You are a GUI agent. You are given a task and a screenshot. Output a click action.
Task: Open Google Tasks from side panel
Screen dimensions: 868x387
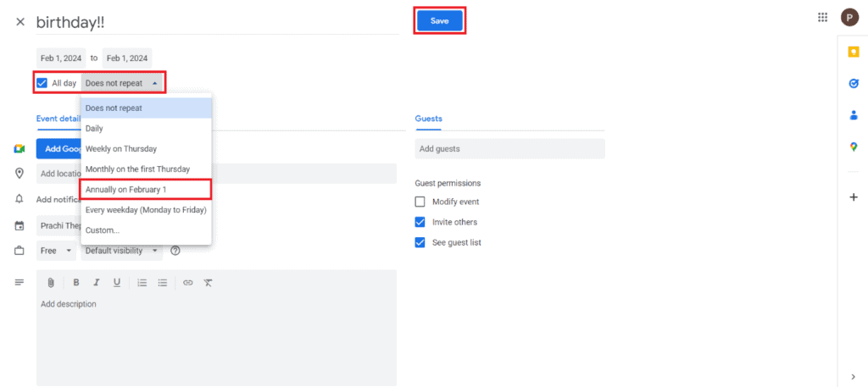854,83
